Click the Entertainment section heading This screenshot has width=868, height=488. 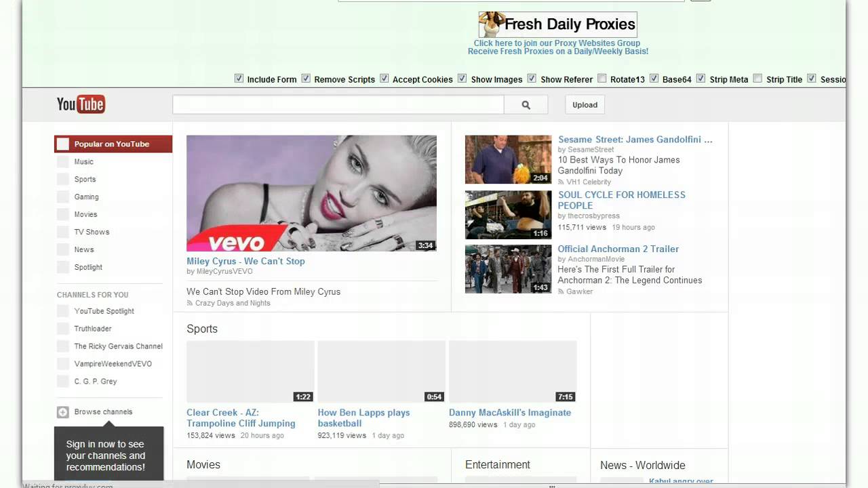498,464
